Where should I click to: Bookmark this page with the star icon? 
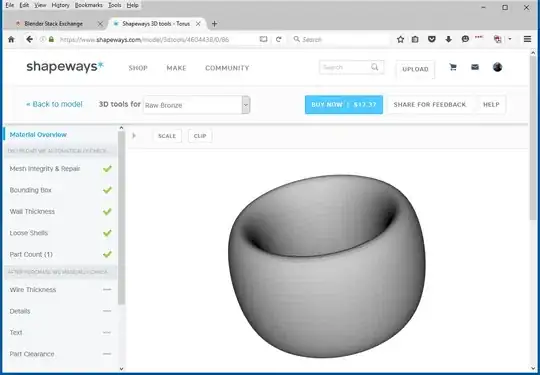pyautogui.click(x=400, y=39)
